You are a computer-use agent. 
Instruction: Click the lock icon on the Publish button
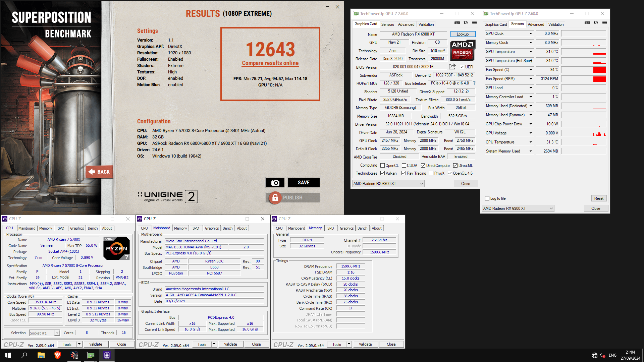(275, 198)
